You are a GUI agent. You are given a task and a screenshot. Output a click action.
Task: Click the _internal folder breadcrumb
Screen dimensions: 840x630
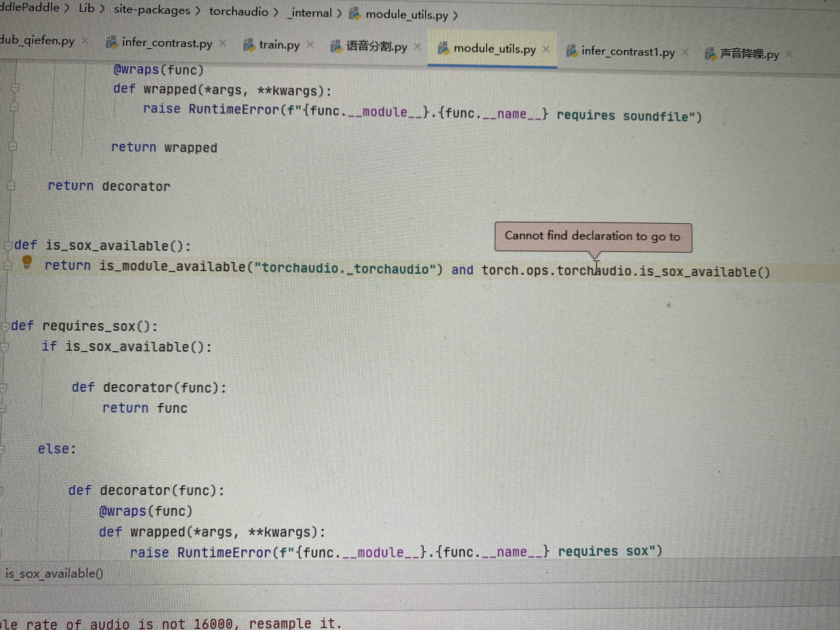(x=310, y=13)
